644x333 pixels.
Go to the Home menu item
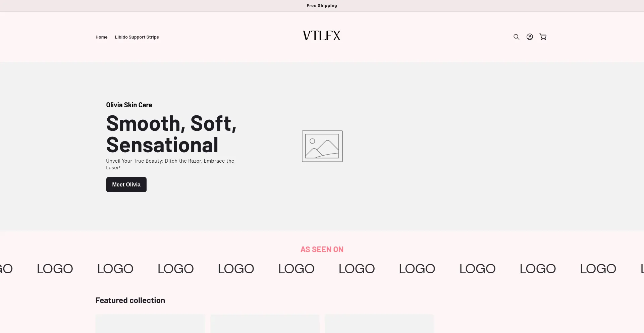click(x=101, y=37)
